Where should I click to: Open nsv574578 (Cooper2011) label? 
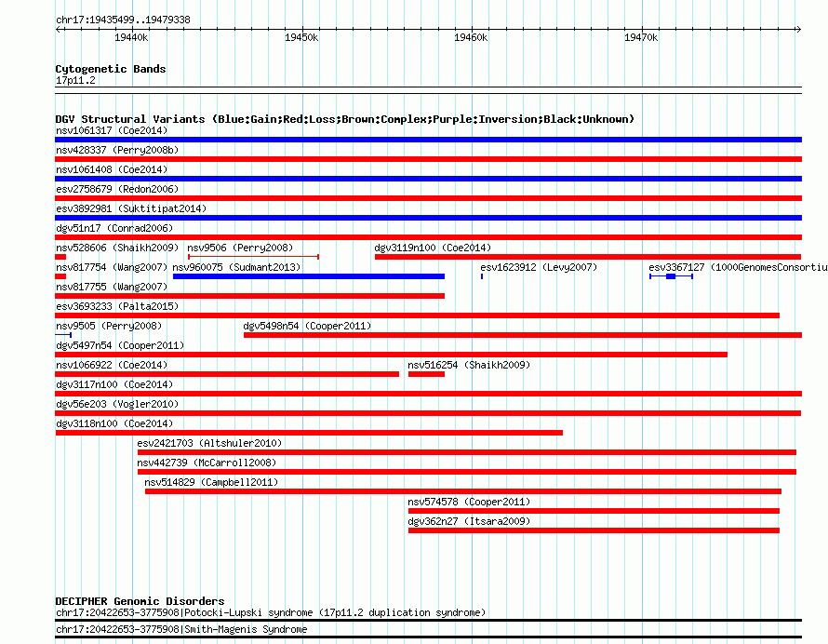(469, 502)
